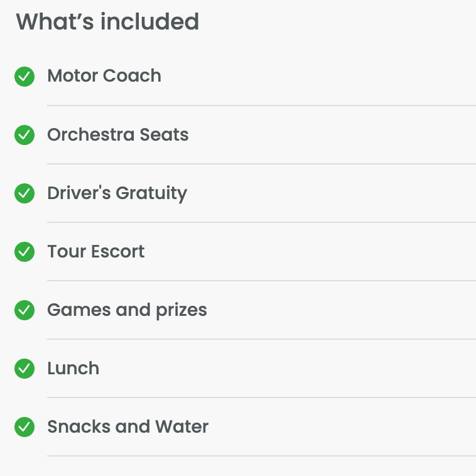The image size is (476, 476).
Task: Click the green checkmark beside Tour Escort
Action: [24, 252]
